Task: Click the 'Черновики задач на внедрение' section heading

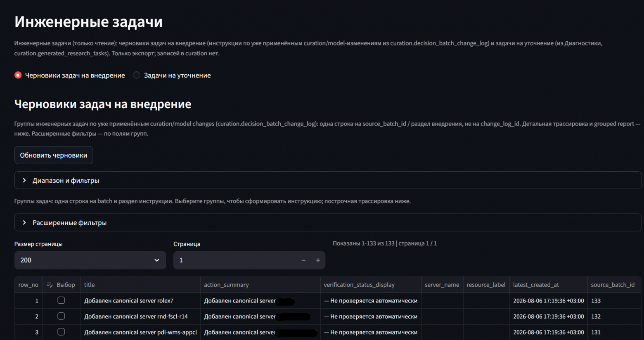Action: 103,104
